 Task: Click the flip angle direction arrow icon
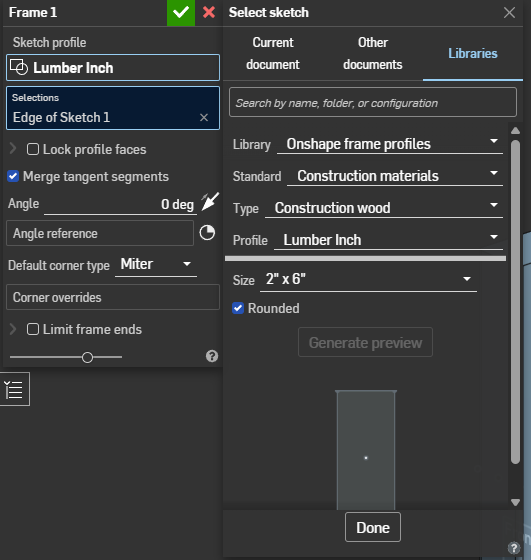(x=210, y=202)
